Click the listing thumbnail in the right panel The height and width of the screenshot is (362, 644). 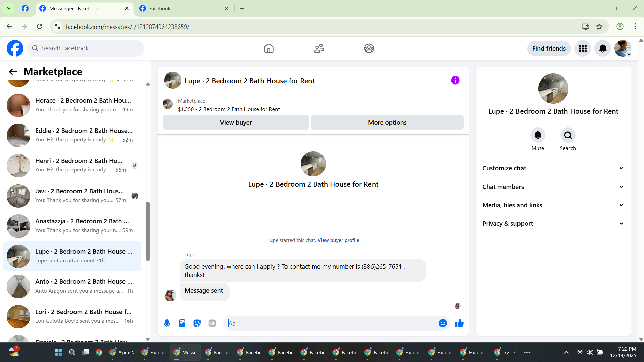click(553, 89)
